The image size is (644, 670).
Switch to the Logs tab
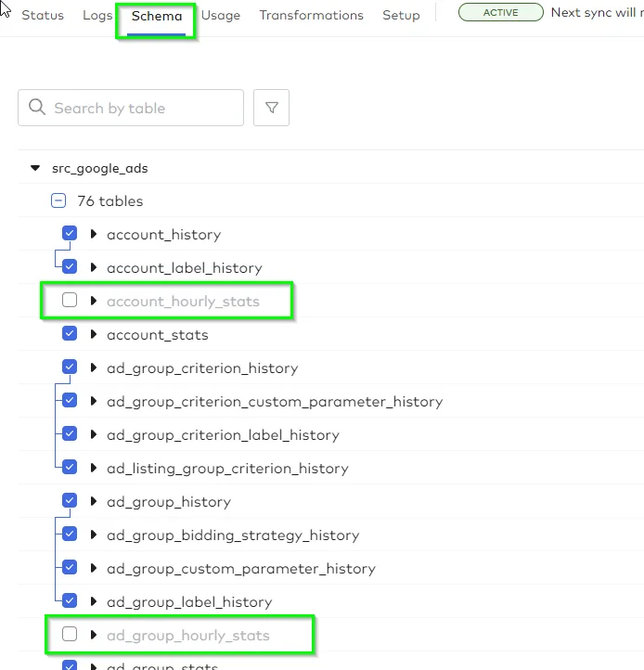pos(97,16)
